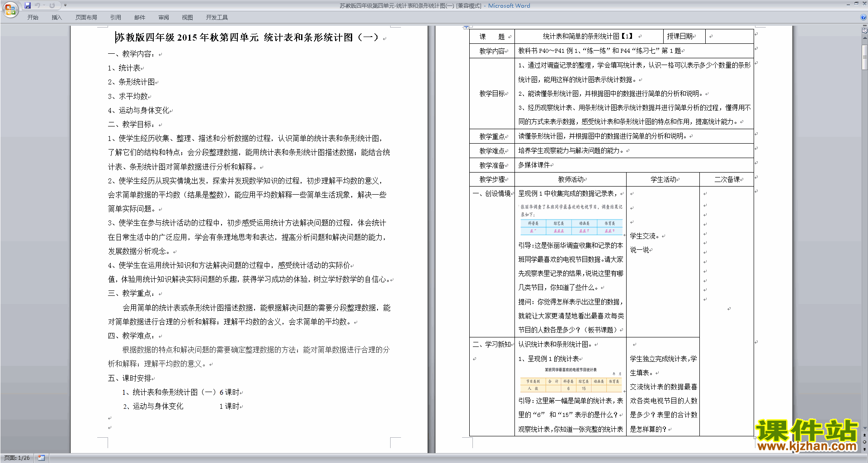The width and height of the screenshot is (868, 463).
Task: Click the blue Help question mark icon
Action: click(x=863, y=18)
